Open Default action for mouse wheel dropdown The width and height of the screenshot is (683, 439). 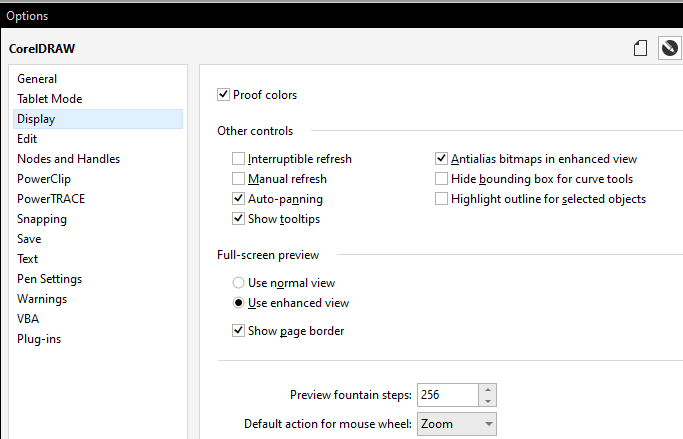(457, 424)
